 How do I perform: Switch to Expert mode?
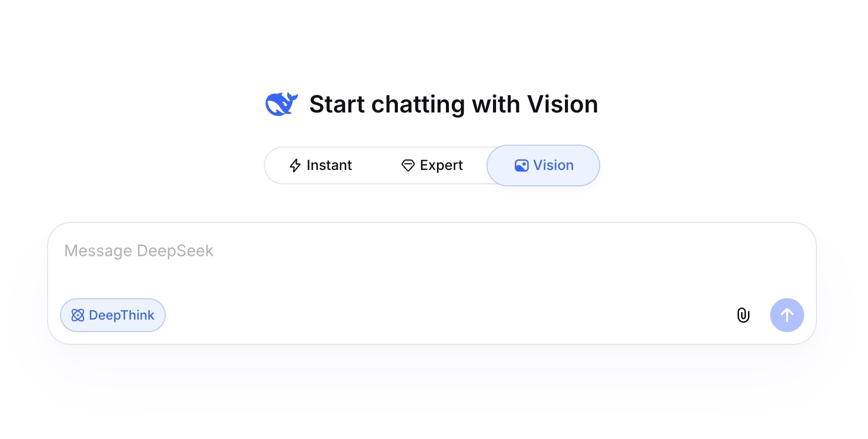pos(432,165)
